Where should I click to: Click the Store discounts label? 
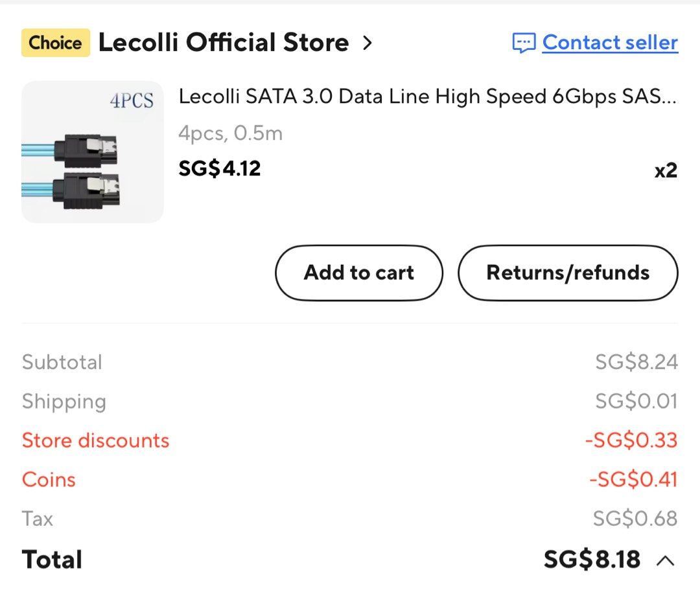(95, 440)
